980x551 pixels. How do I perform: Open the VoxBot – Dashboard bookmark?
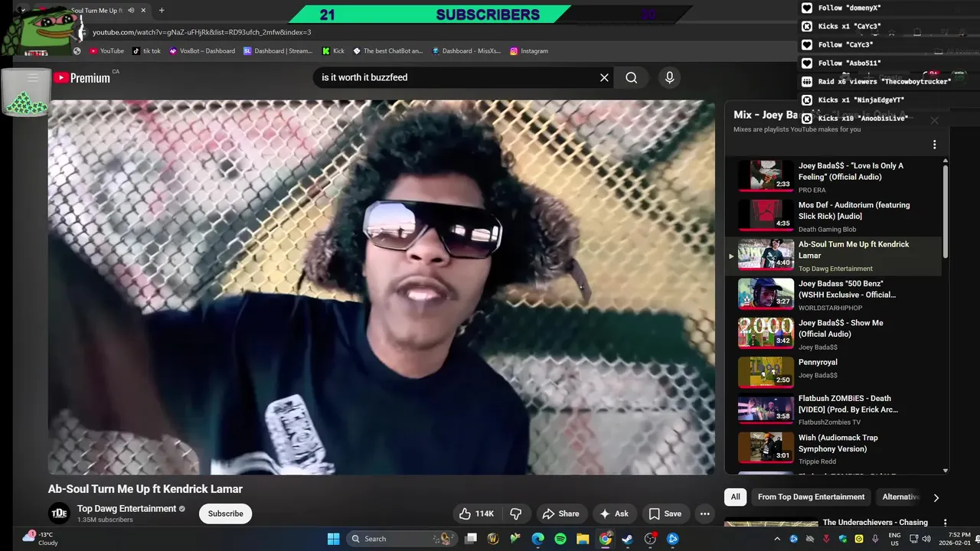point(202,51)
